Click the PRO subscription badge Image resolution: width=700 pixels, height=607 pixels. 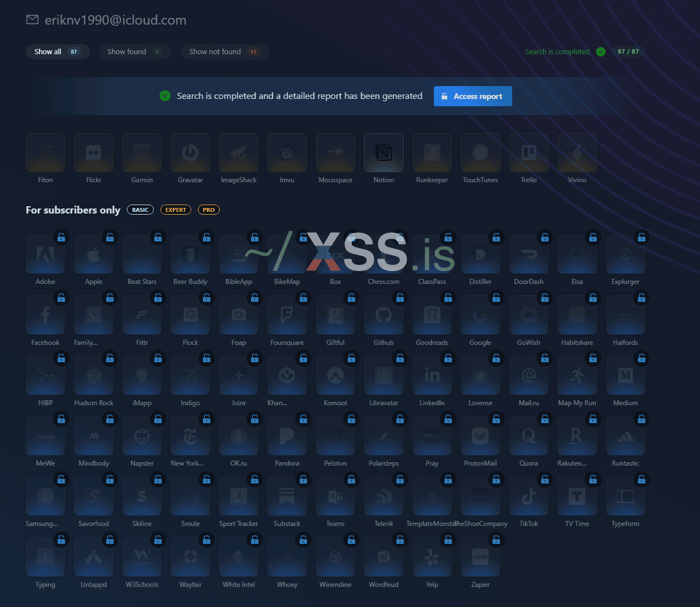tap(209, 210)
